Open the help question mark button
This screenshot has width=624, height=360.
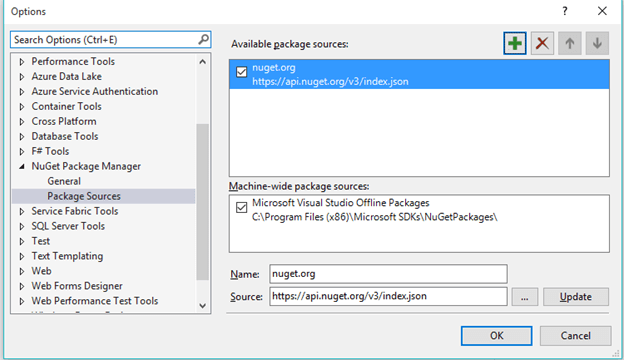[565, 11]
